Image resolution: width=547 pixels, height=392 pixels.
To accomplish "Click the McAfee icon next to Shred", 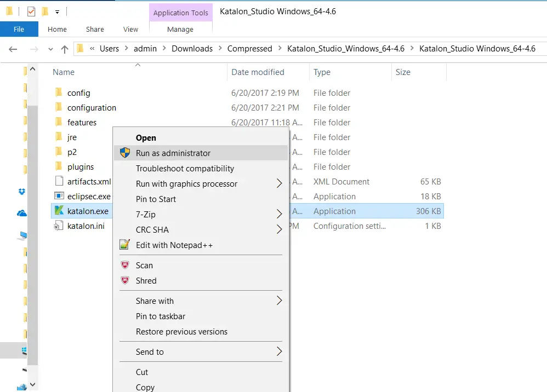I will [x=125, y=280].
